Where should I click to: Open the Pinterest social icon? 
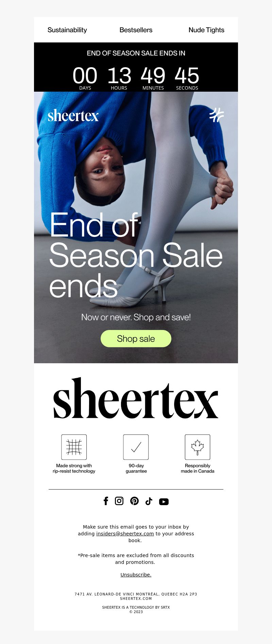pyautogui.click(x=134, y=501)
